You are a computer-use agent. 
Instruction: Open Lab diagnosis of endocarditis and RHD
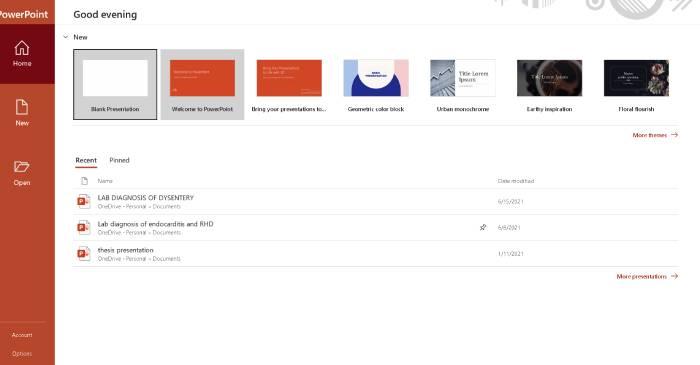pyautogui.click(x=376, y=228)
